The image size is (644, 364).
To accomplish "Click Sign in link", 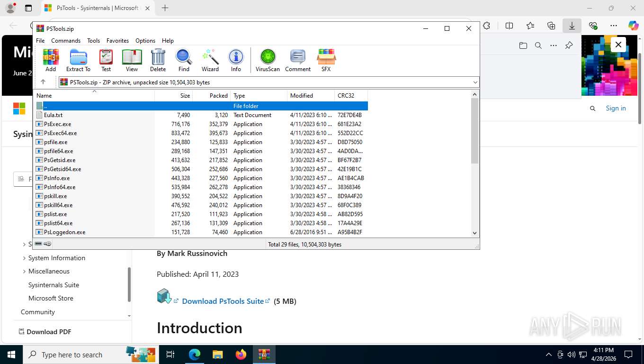I will [616, 108].
